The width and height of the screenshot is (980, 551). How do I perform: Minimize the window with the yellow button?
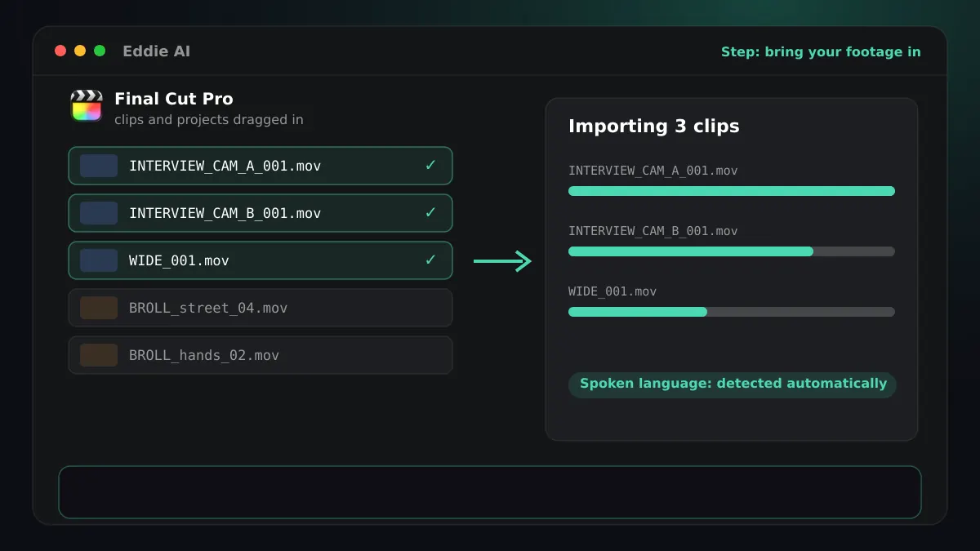point(80,51)
